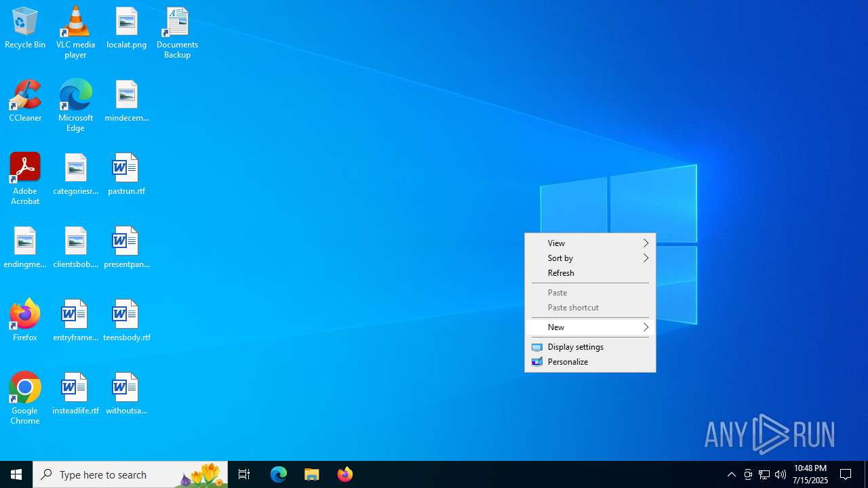Open the View submenu in context menu

pos(590,243)
